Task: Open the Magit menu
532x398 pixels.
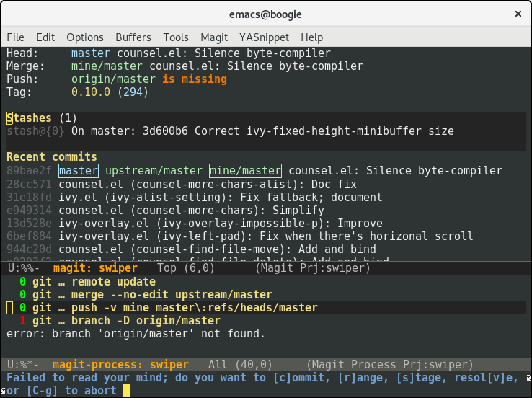Action: 214,37
